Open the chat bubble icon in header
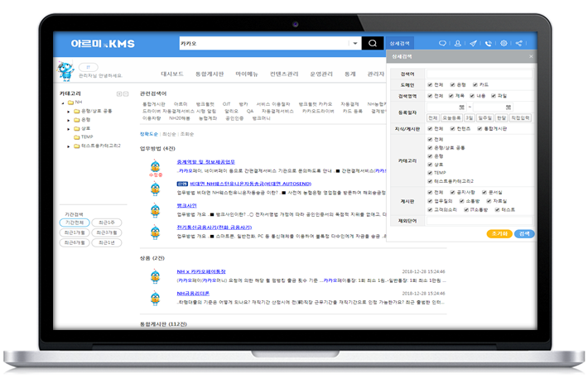 coord(443,43)
